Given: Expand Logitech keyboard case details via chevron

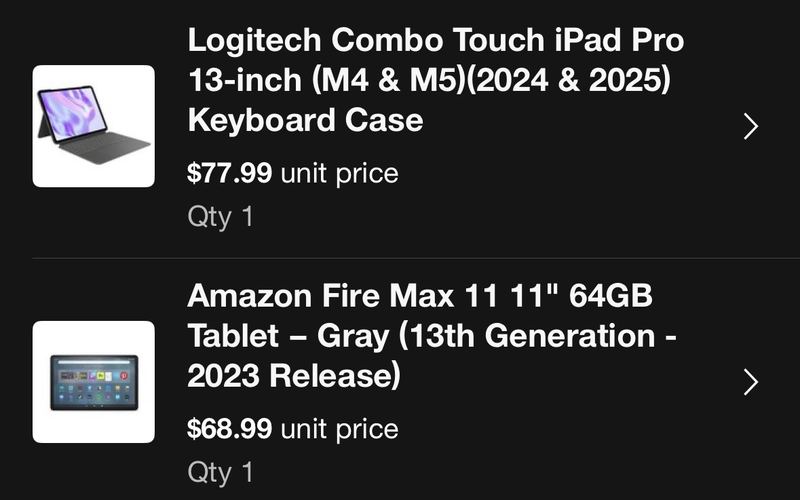Looking at the screenshot, I should (x=751, y=127).
